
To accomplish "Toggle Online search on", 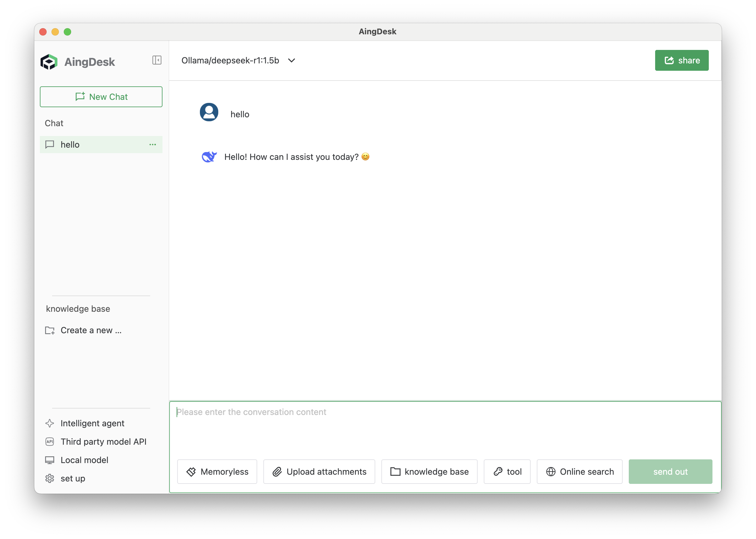I will [580, 472].
